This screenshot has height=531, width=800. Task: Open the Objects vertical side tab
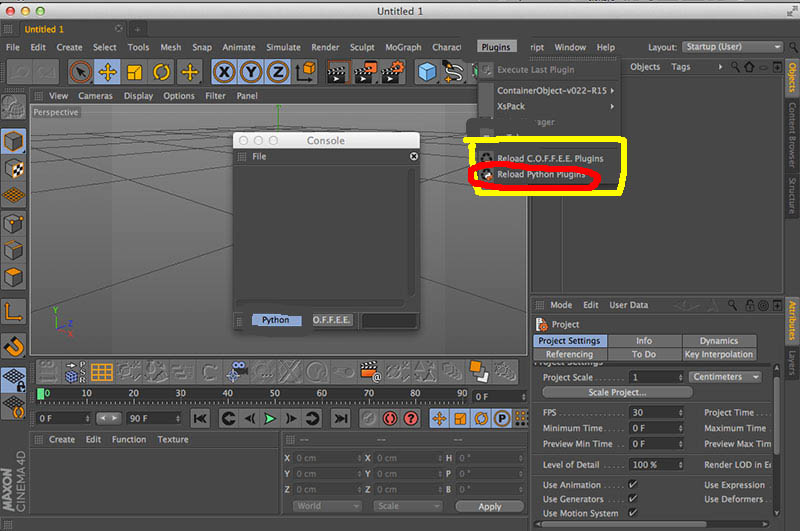point(792,77)
